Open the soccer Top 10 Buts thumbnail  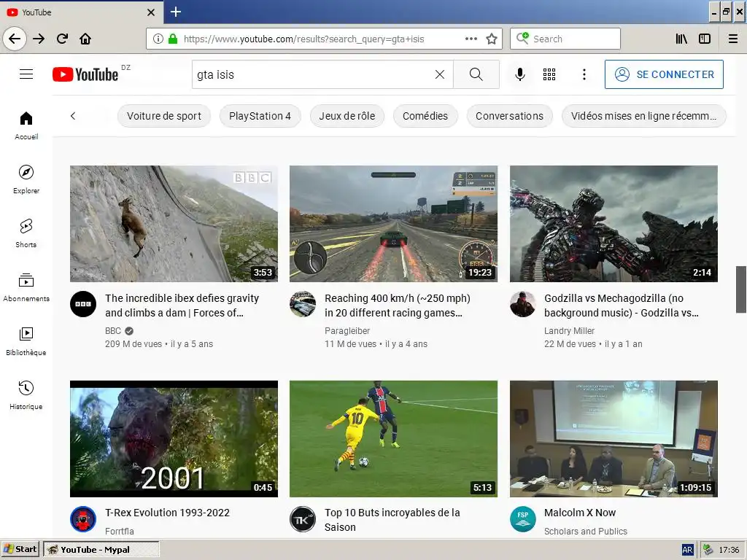point(393,438)
